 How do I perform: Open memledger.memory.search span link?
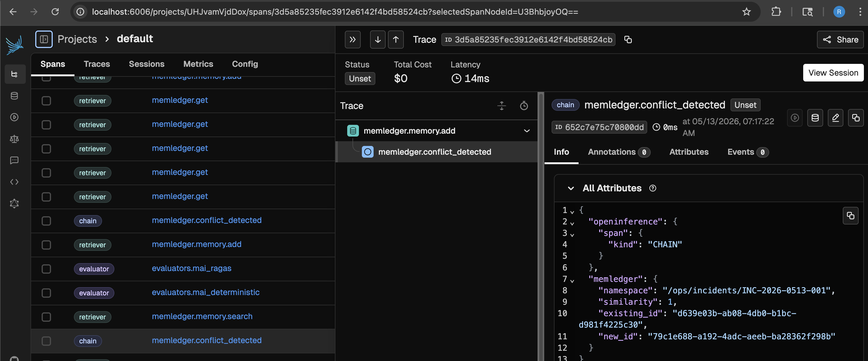tap(202, 316)
